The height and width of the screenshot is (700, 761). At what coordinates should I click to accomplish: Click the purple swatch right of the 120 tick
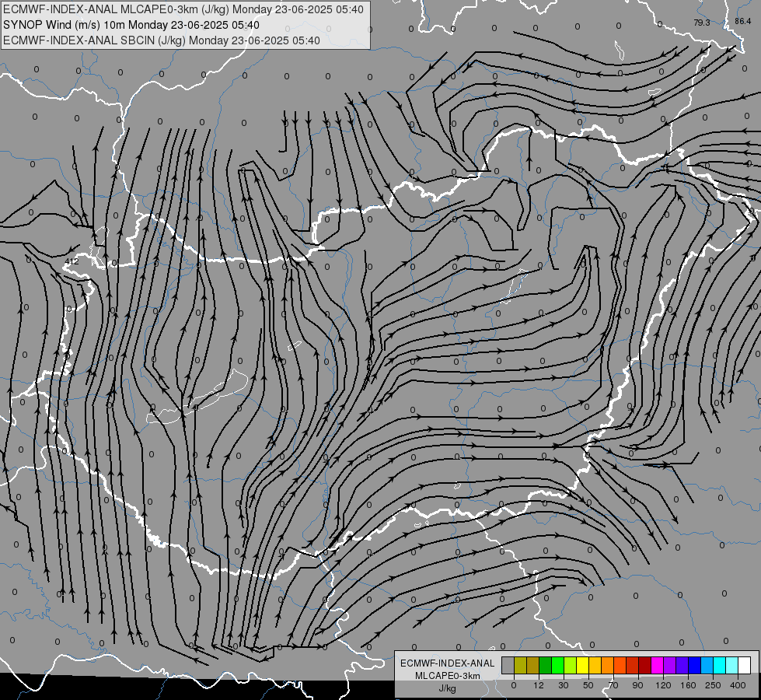tap(670, 665)
